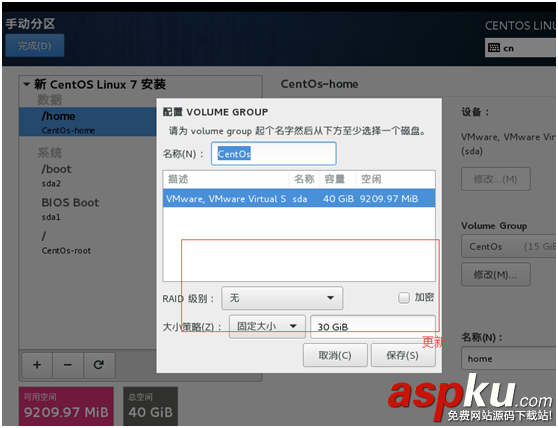Select the /boot sda2 entry
The width and height of the screenshot is (558, 428).
(88, 175)
